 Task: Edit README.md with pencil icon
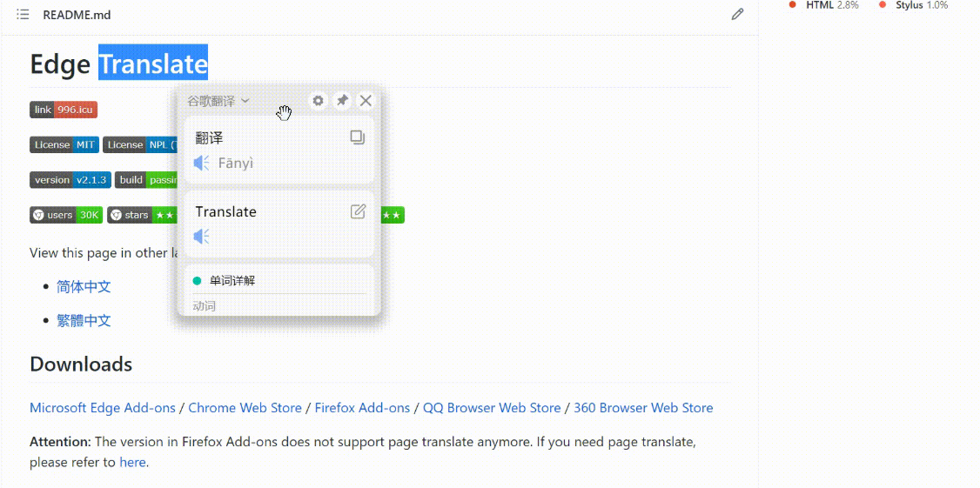[737, 15]
